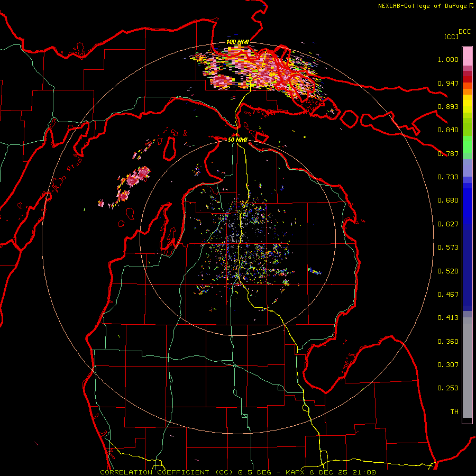Select the 0.253 legend value
This screenshot has width=476, height=476.
click(x=448, y=388)
